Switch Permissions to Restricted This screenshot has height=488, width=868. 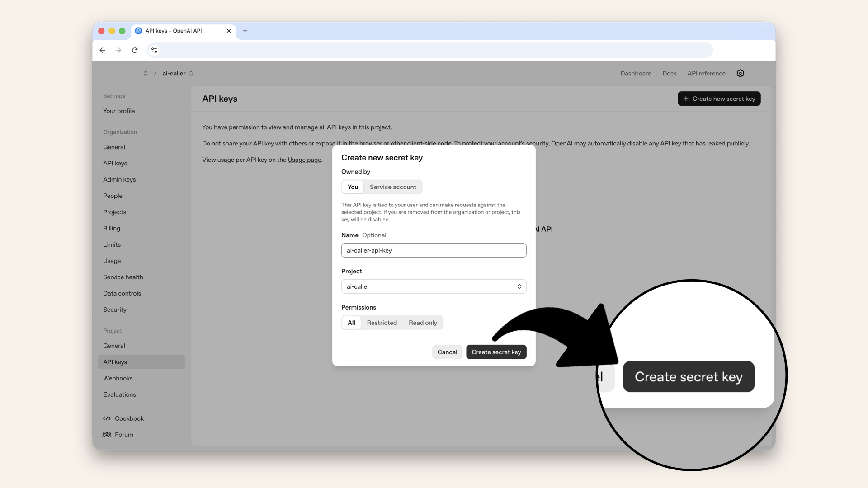click(x=382, y=323)
